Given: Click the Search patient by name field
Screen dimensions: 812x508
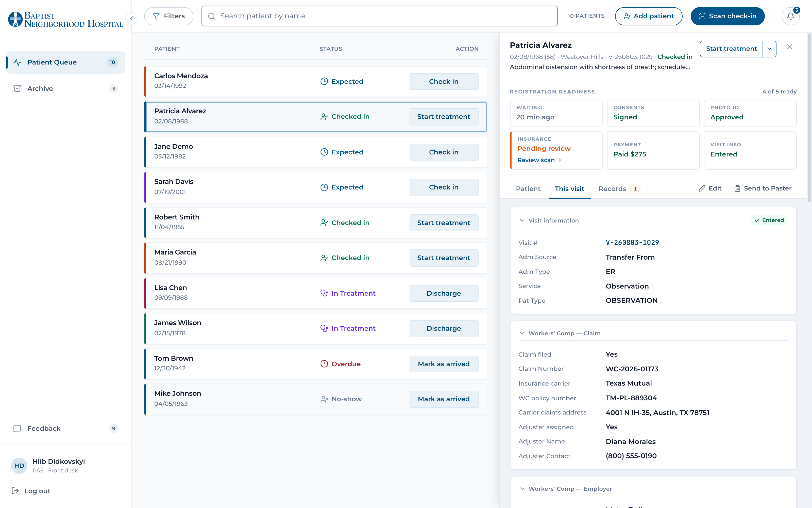Looking at the screenshot, I should coord(379,16).
